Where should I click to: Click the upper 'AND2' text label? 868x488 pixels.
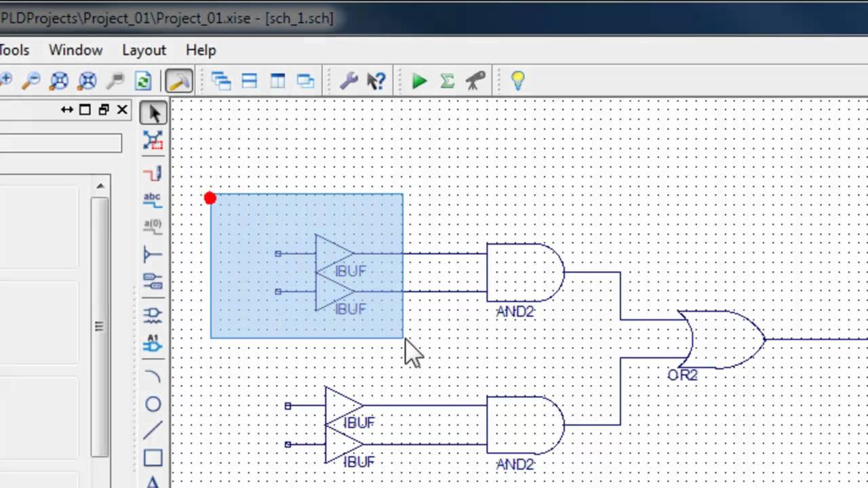[515, 312]
